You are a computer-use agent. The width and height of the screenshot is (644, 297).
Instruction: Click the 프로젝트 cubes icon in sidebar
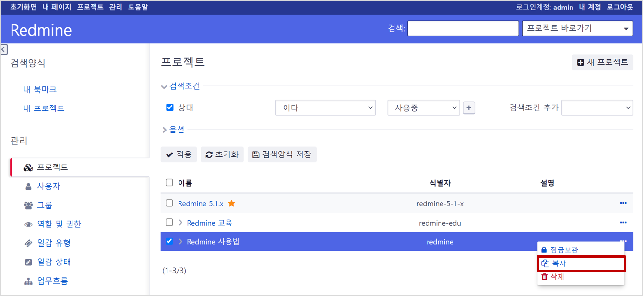click(28, 167)
